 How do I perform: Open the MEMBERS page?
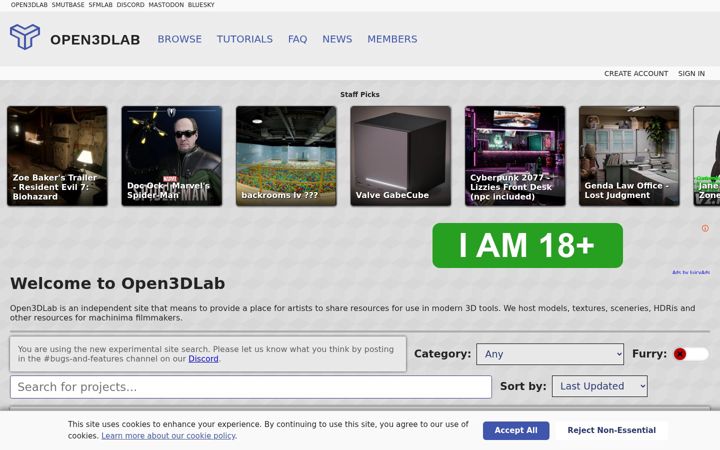(392, 39)
